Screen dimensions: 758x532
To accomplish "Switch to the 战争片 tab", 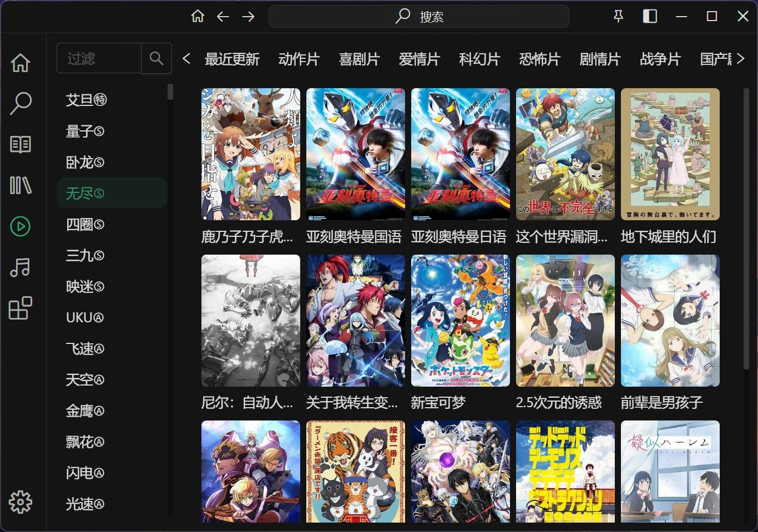I will pyautogui.click(x=660, y=59).
